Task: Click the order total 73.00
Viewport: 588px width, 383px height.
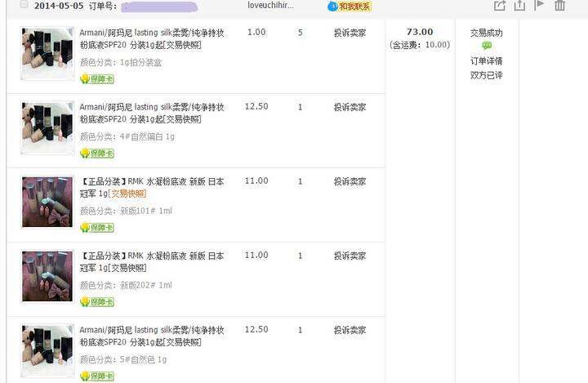Action: tap(420, 32)
